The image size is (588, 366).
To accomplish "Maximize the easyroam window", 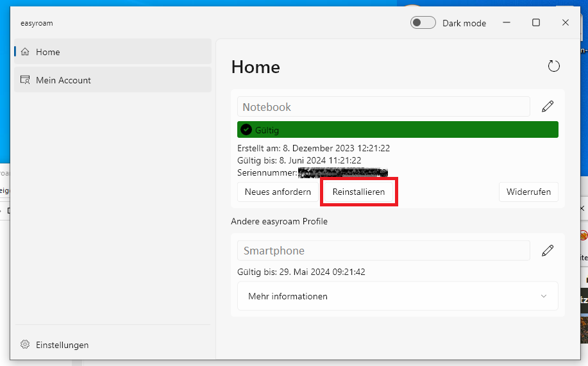I will click(x=536, y=22).
